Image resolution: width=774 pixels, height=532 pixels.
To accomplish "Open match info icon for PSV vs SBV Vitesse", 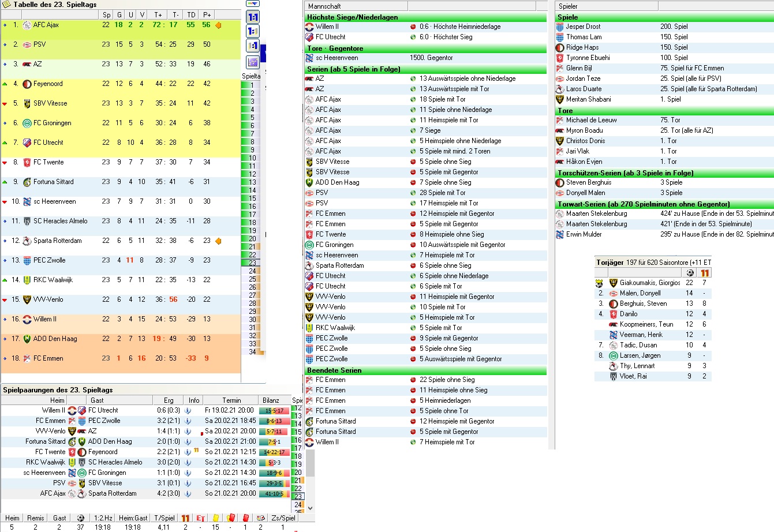I will tap(188, 484).
